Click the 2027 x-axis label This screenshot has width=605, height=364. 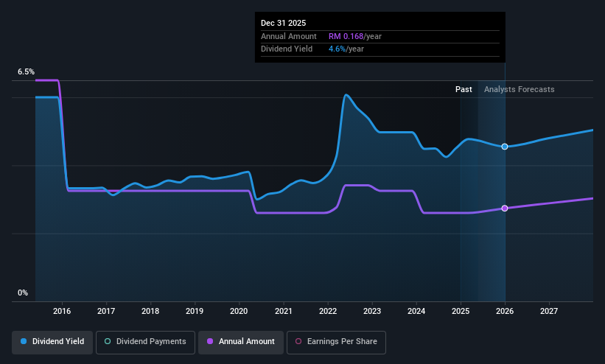pyautogui.click(x=549, y=311)
